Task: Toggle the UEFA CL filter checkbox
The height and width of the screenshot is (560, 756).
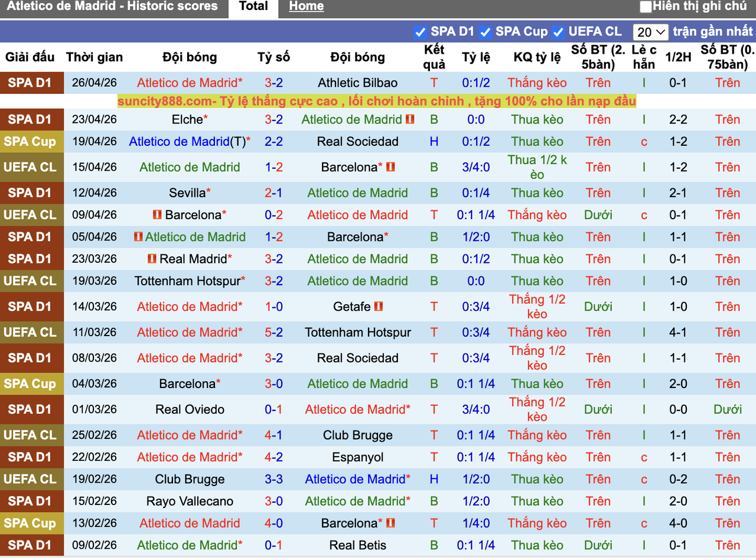Action: pos(558,32)
